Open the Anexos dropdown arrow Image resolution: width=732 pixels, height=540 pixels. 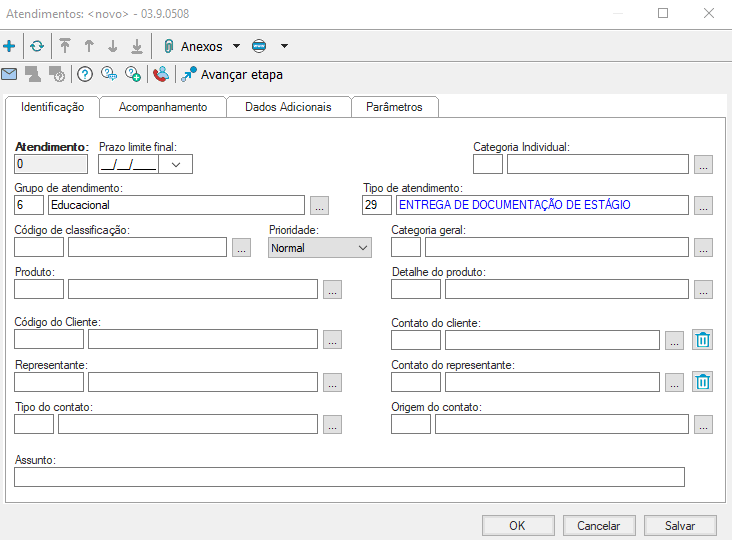tap(236, 46)
